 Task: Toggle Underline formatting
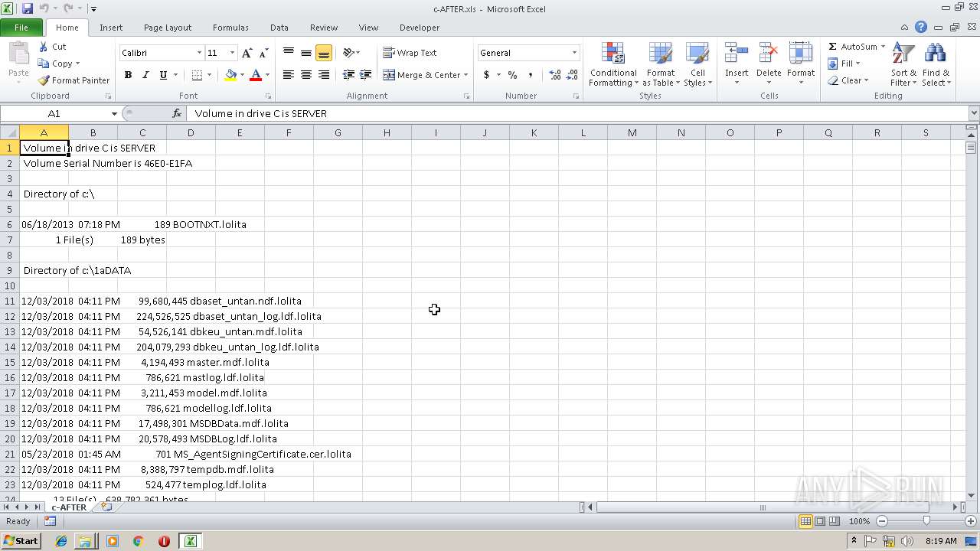coord(163,75)
